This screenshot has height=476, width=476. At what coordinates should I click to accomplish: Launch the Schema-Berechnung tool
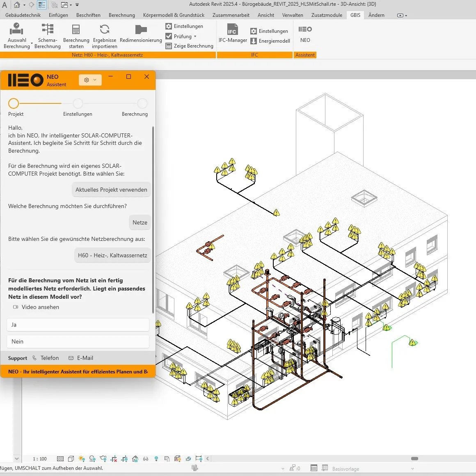(48, 36)
